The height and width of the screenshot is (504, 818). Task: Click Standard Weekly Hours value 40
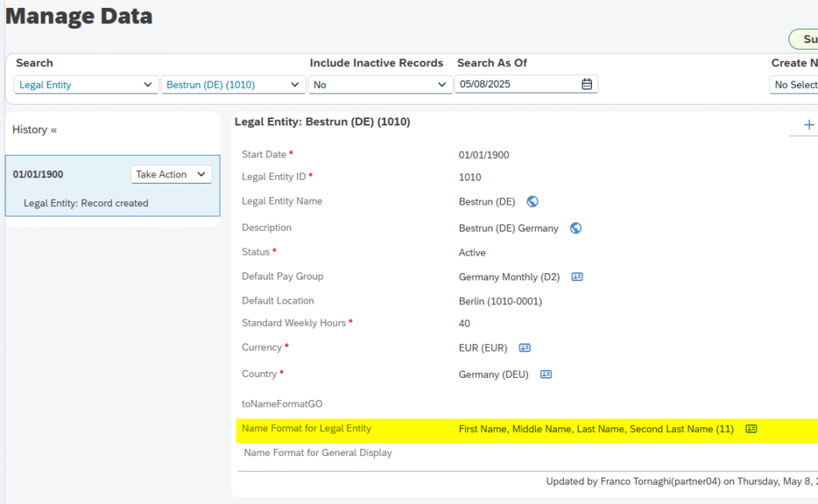tap(464, 323)
